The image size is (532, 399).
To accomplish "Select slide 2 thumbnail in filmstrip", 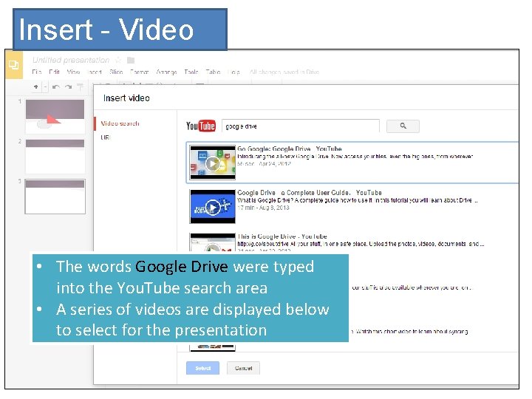I will [55, 157].
